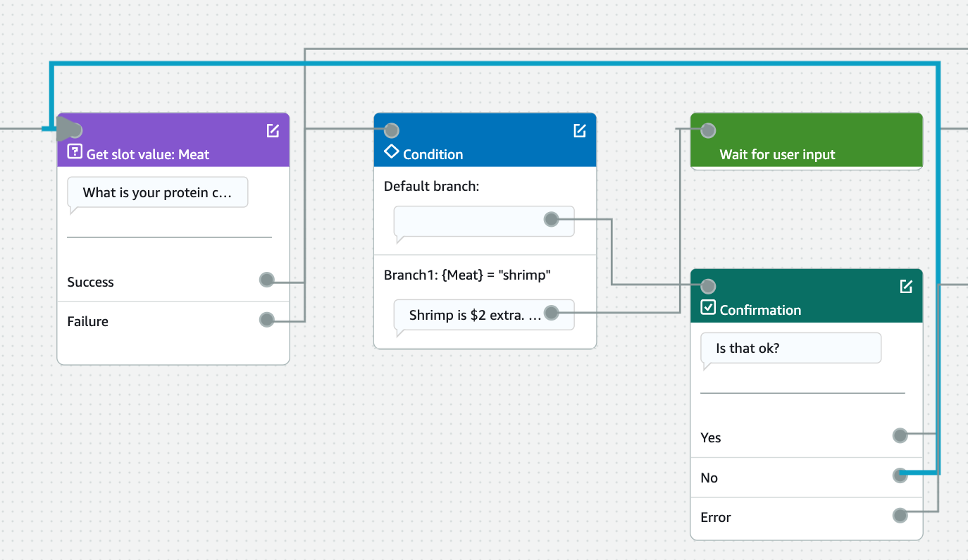
Task: Click the diamond icon on Condition header
Action: pos(391,152)
